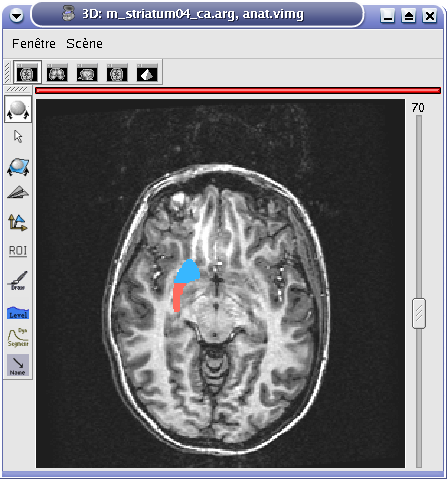Click the oblique view brain icon
Image resolution: width=447 pixels, height=479 pixels.
point(117,73)
